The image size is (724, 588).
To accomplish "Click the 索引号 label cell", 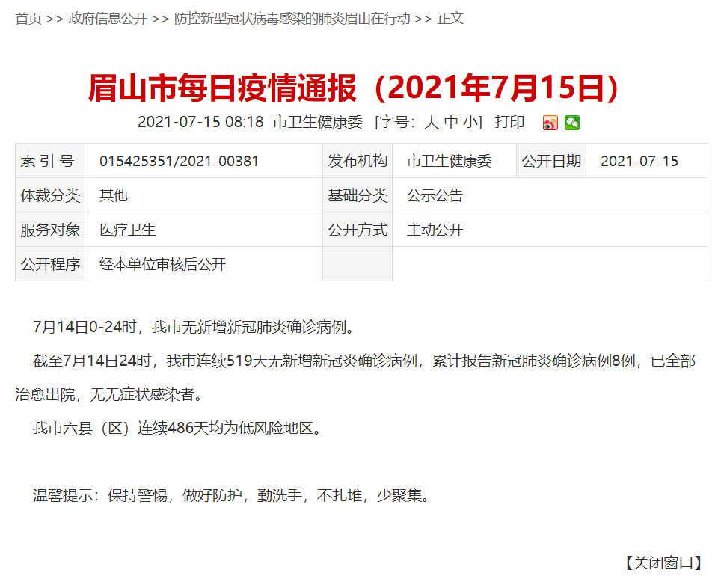I will [x=50, y=161].
